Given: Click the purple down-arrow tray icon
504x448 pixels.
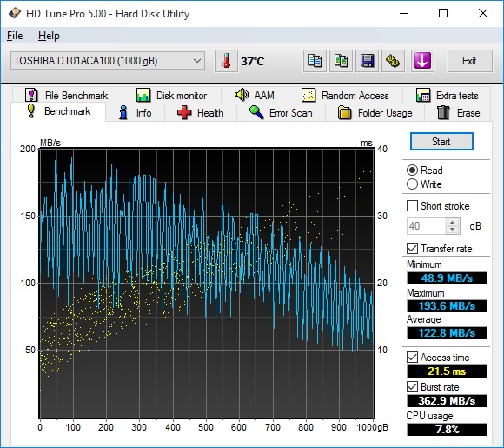Looking at the screenshot, I should tap(422, 61).
